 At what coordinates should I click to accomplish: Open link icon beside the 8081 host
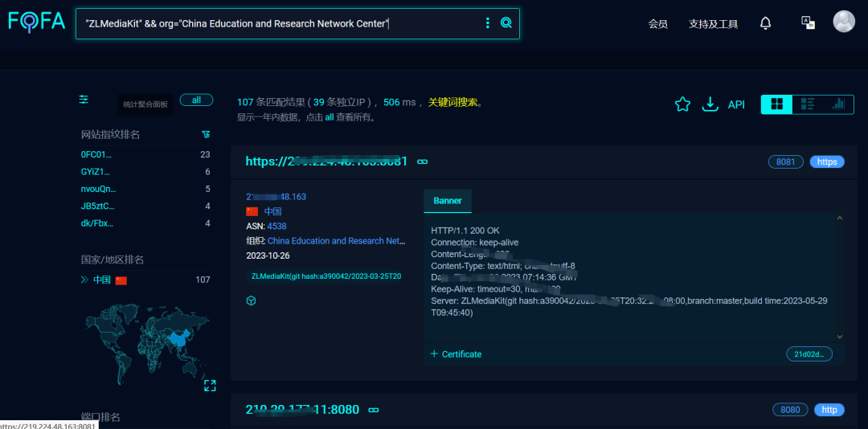[423, 161]
